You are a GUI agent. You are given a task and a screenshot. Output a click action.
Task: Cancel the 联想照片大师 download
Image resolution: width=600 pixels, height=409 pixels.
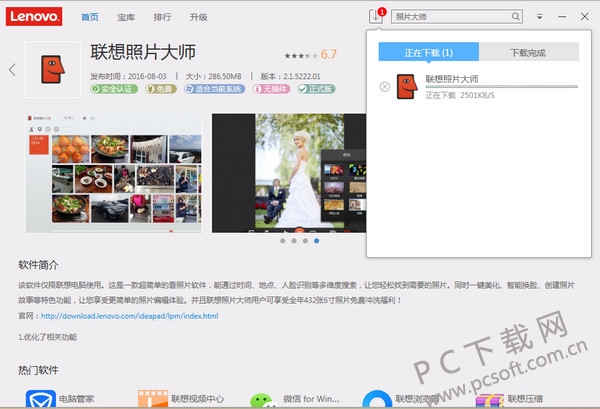pos(385,87)
